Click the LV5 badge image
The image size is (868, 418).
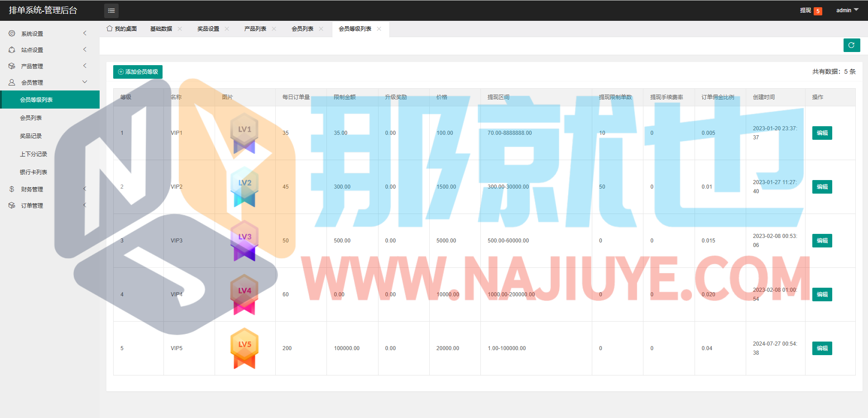[245, 348]
